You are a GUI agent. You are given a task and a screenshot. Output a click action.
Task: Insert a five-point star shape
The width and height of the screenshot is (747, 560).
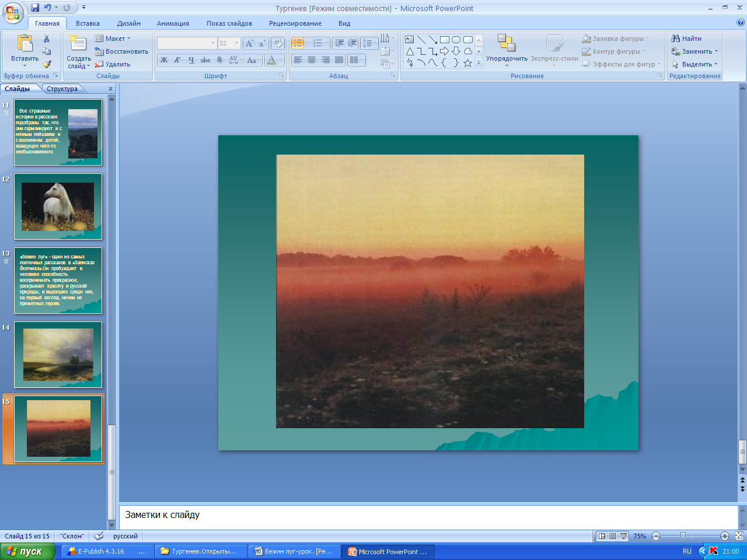pos(467,63)
